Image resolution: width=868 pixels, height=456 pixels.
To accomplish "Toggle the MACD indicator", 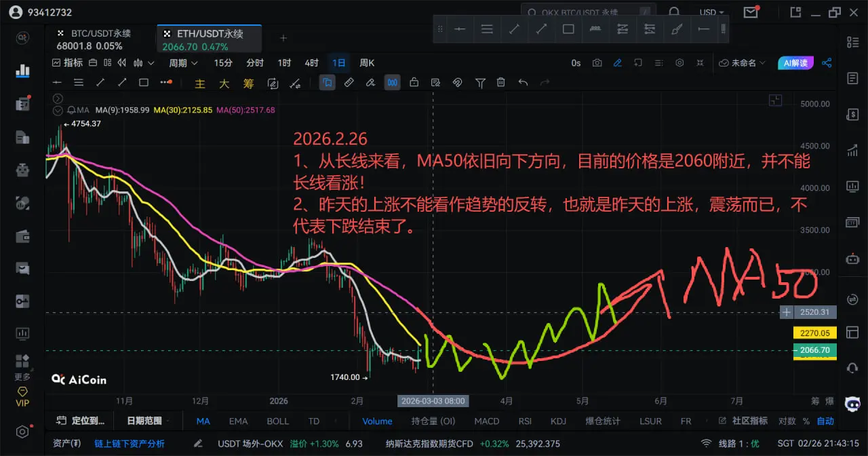I will click(486, 421).
